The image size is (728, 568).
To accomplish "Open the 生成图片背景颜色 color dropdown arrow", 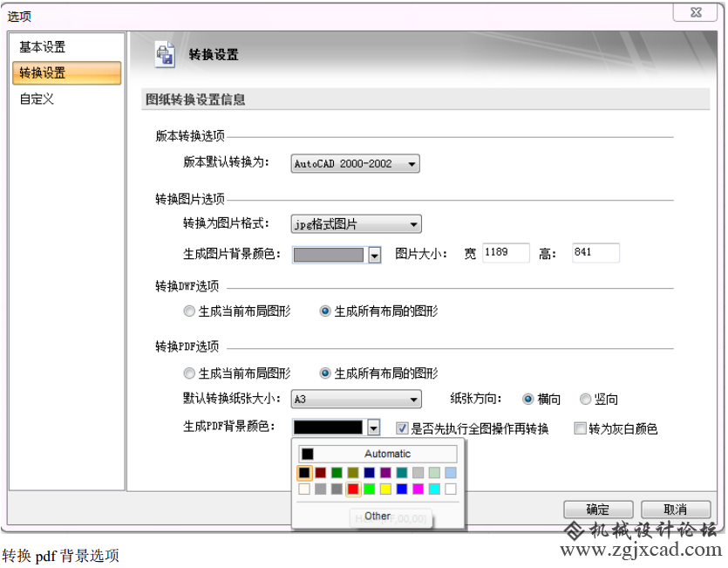I will pos(375,255).
